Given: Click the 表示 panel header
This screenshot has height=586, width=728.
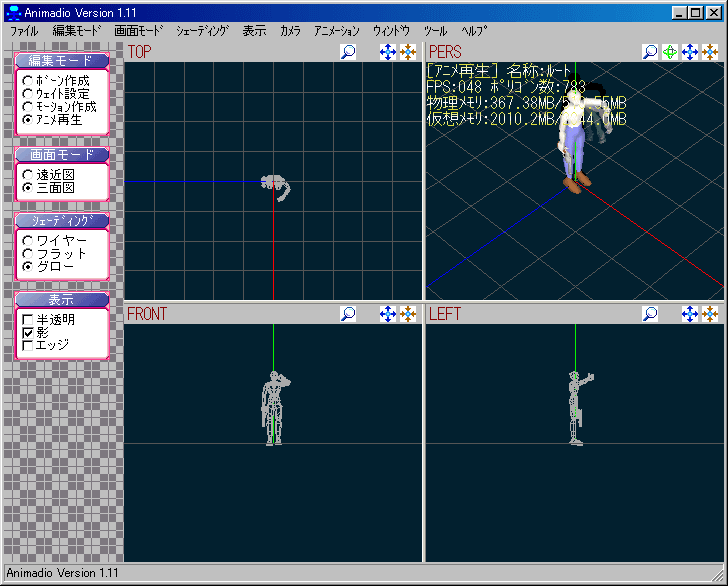Looking at the screenshot, I should click(x=62, y=300).
